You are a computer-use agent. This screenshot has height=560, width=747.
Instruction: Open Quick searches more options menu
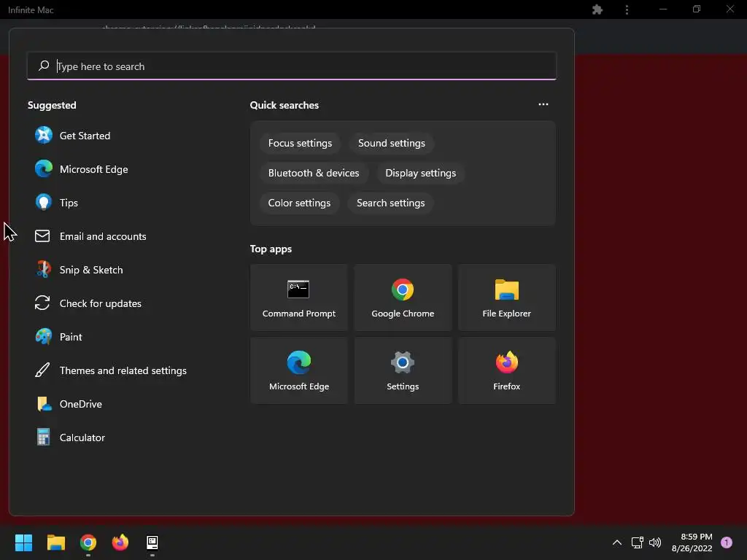click(543, 104)
